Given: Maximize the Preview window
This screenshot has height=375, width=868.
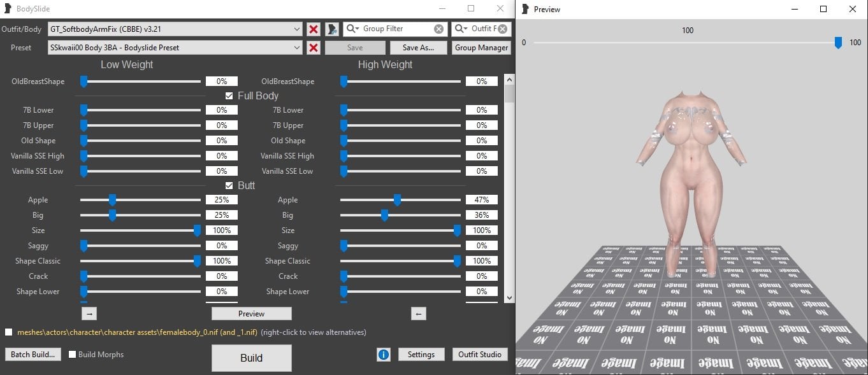Looking at the screenshot, I should tap(823, 9).
